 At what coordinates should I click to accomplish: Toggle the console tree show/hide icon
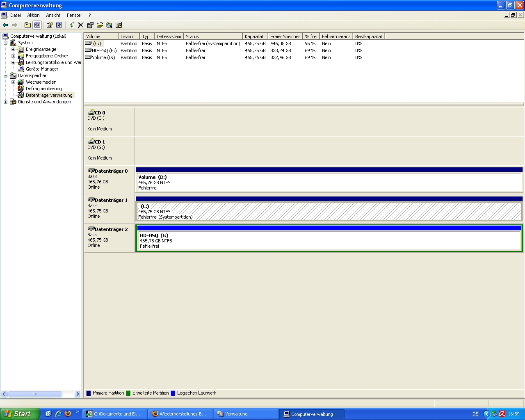pos(37,25)
